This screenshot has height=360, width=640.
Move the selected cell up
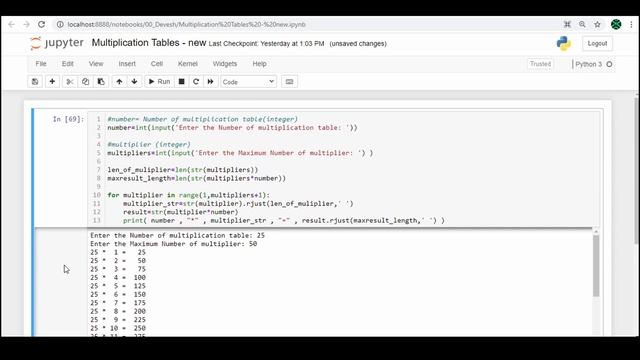[x=119, y=82]
